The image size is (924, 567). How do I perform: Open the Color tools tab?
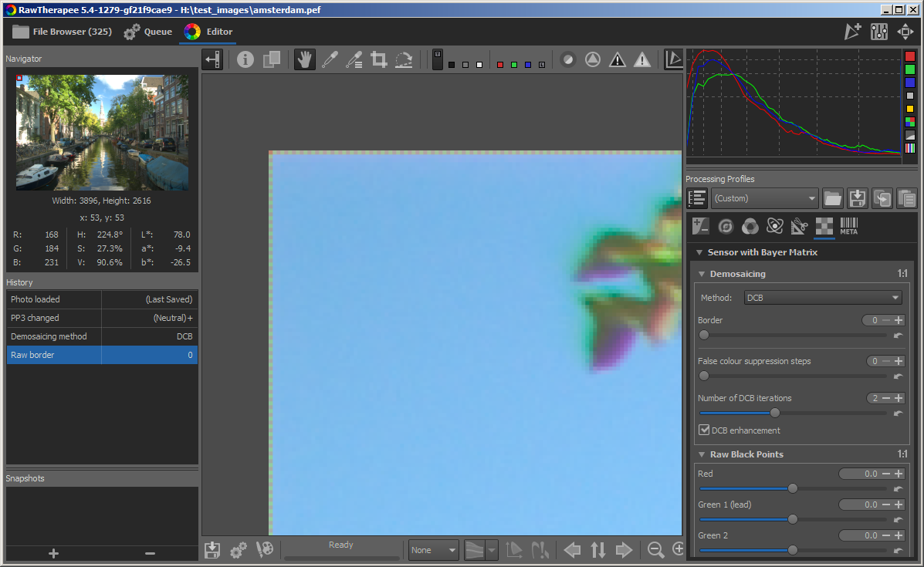(750, 226)
